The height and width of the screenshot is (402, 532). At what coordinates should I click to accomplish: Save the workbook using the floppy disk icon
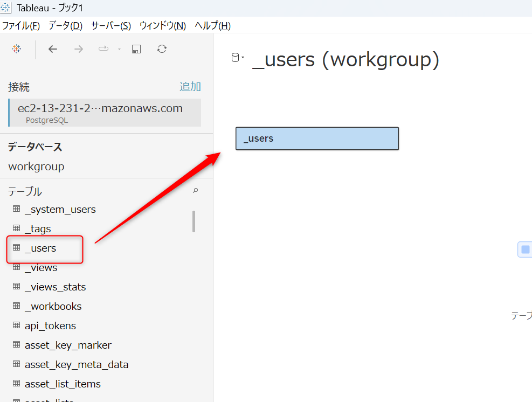[136, 48]
